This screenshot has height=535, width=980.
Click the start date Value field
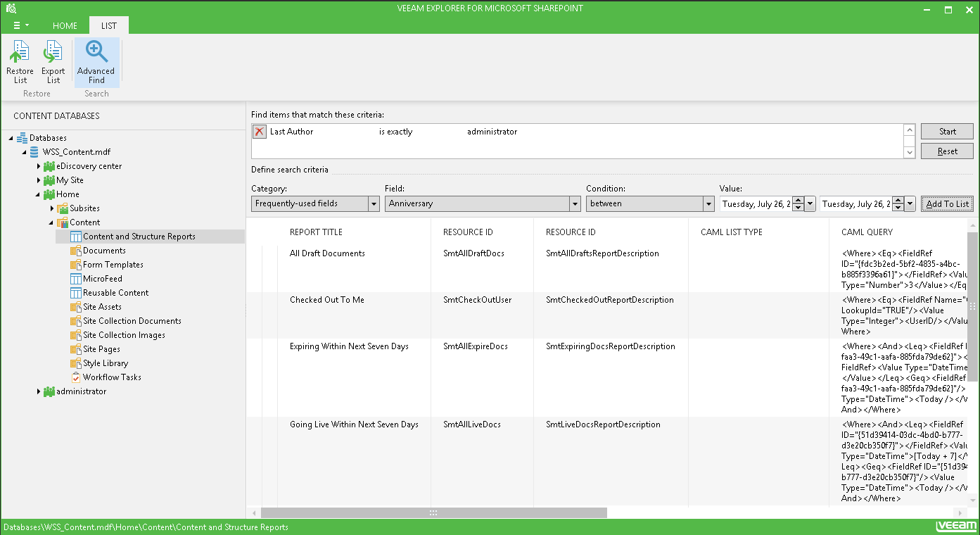[755, 203]
